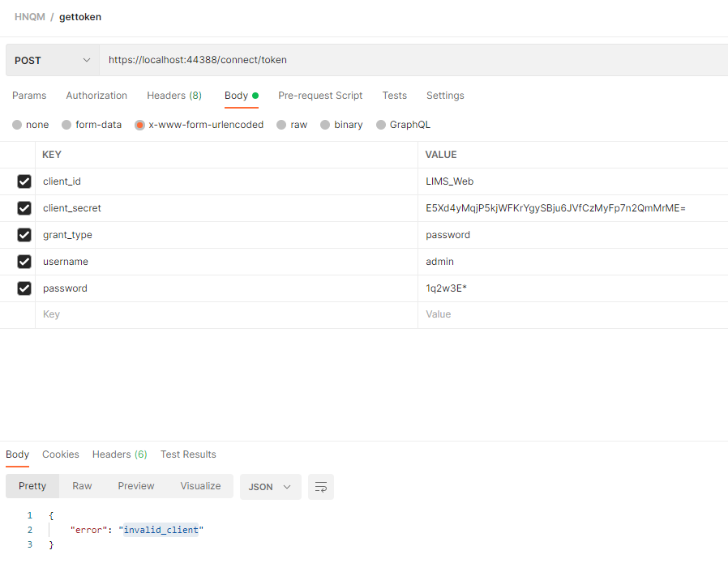
Task: Click the HNQM collection breadcrumb
Action: [x=29, y=16]
